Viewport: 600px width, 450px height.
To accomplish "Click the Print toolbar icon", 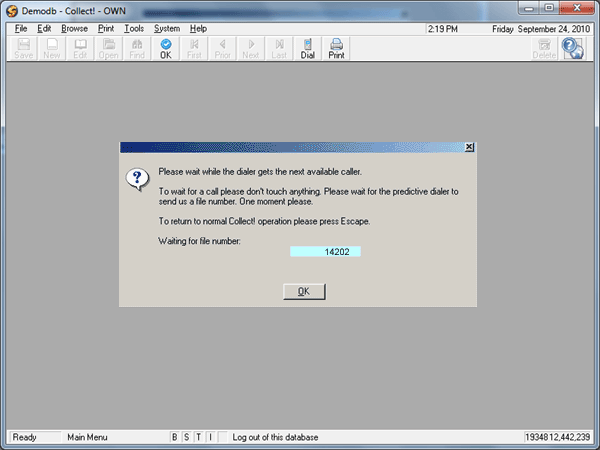I will (x=336, y=49).
